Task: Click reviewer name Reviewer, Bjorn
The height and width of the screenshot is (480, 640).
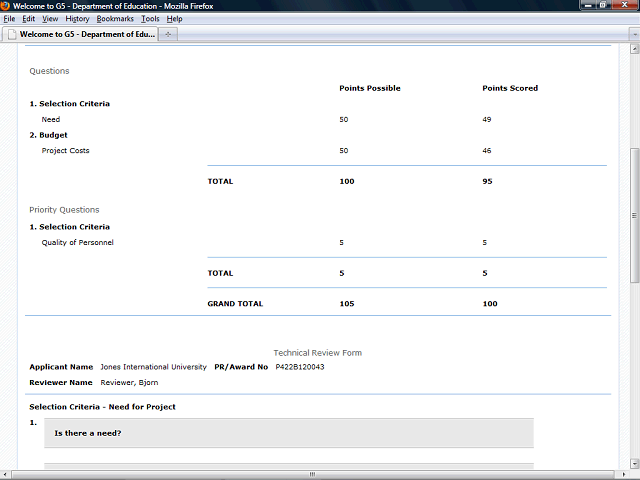Action: [129, 382]
